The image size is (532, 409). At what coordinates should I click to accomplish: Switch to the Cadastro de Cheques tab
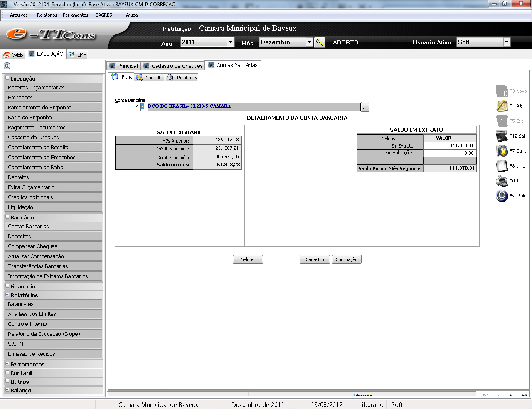[x=173, y=66]
